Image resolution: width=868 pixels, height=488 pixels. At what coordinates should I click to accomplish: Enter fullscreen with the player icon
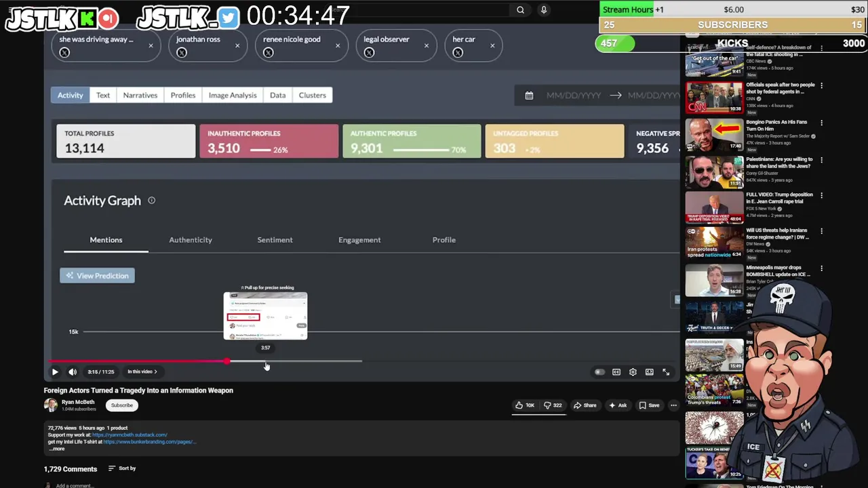(666, 371)
